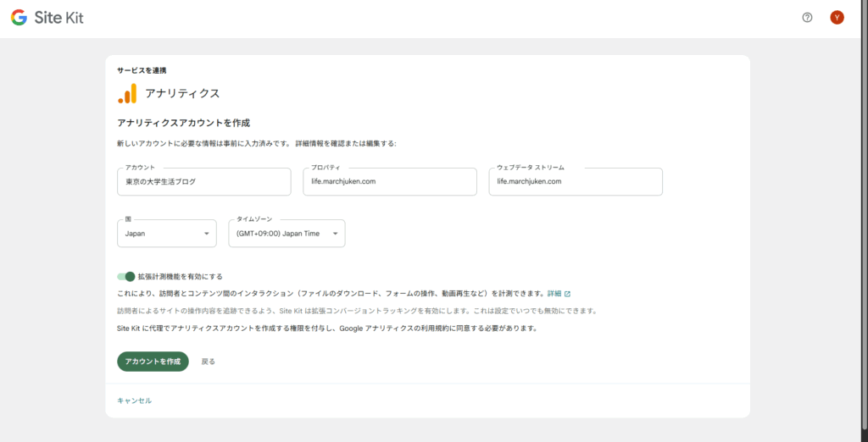868x442 pixels.
Task: Click the アカウント name input field
Action: tap(203, 181)
